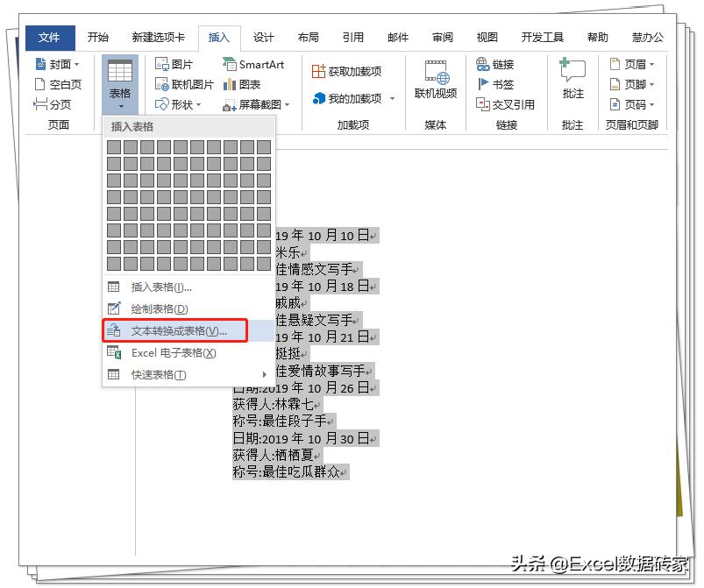Screen dimensions: 704x588
Task: Insert a cover page with 封面
Action: [58, 63]
